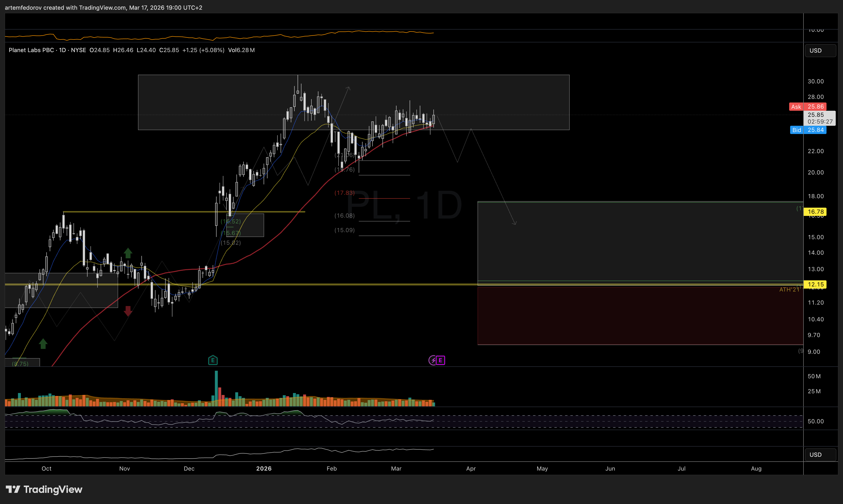Click the yellow 16.78 price line label
The width and height of the screenshot is (843, 504).
coord(815,212)
